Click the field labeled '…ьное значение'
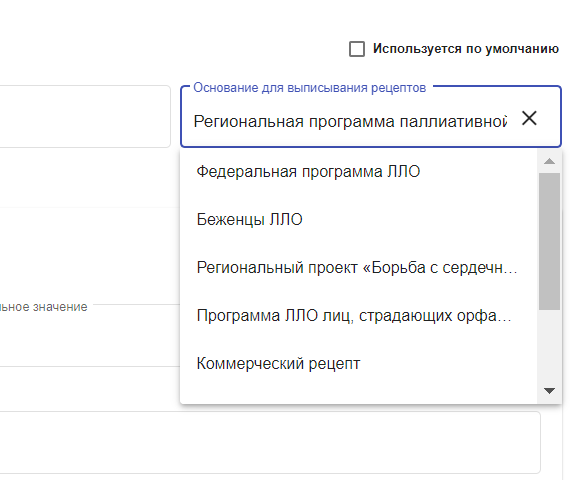The width and height of the screenshot is (570, 480). point(90,336)
